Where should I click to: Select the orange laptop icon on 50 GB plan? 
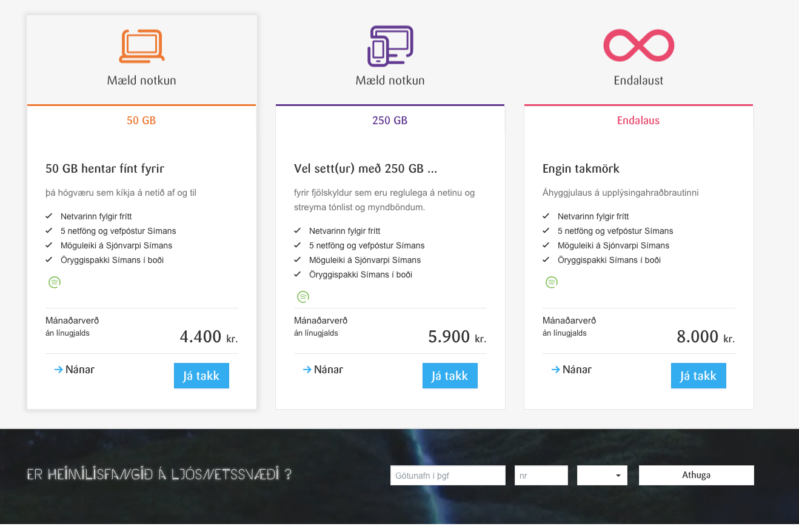141,45
